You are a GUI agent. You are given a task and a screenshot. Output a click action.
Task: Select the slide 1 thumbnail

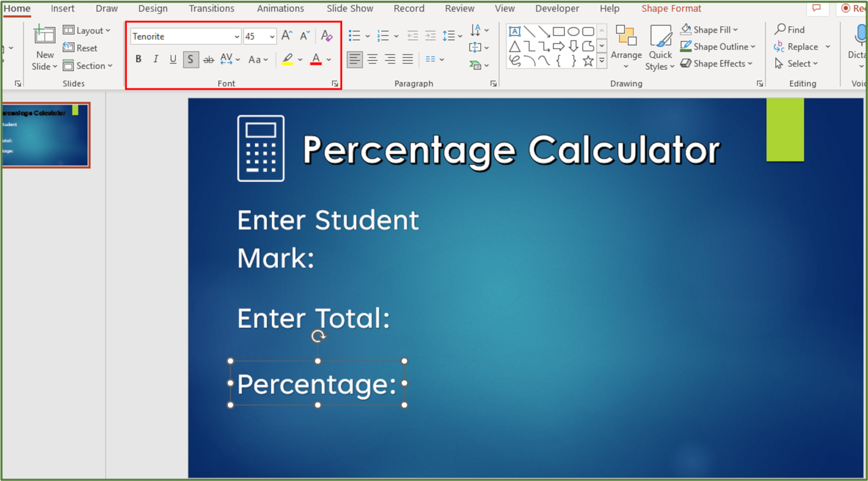click(x=45, y=135)
